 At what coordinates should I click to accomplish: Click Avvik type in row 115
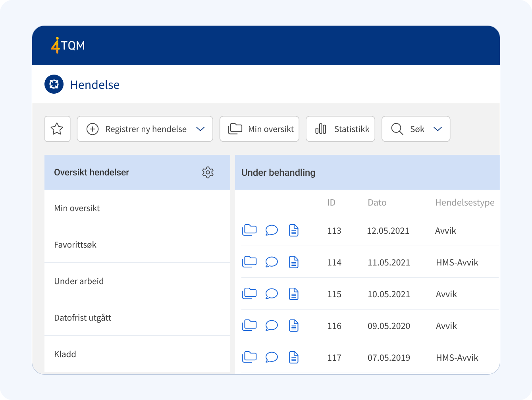coord(446,294)
